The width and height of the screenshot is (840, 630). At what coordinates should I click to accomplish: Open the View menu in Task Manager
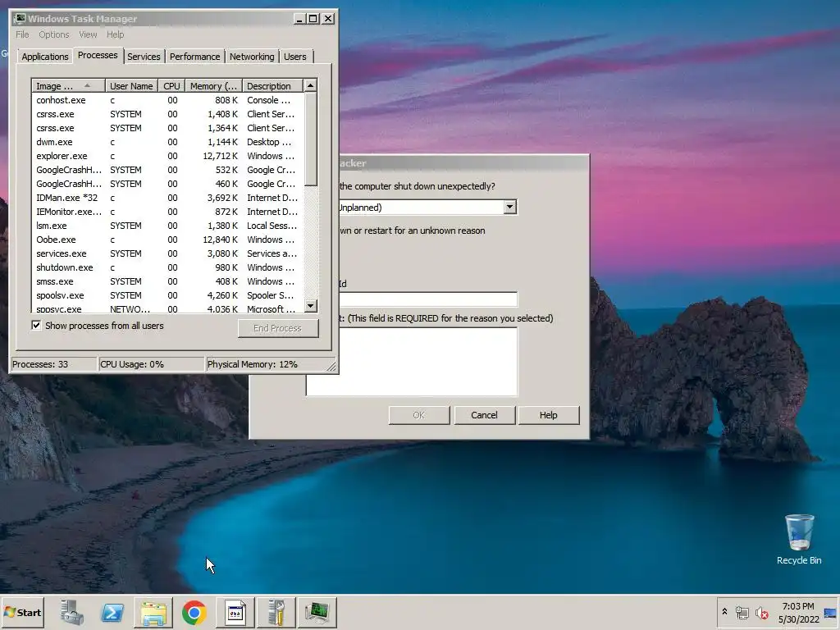click(88, 34)
